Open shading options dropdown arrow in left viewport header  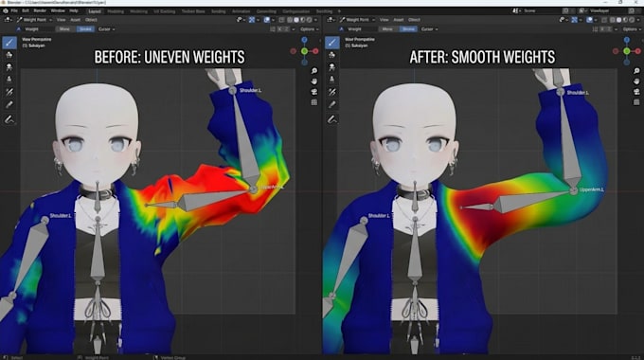(315, 20)
